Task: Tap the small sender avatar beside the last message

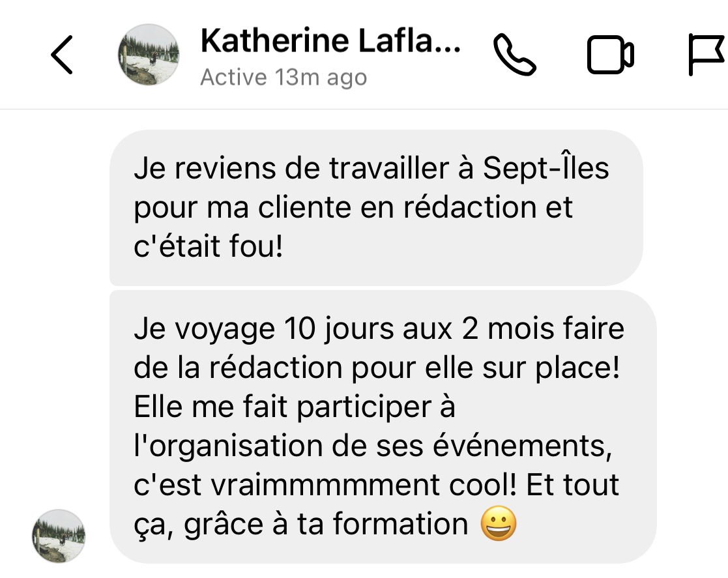Action: pos(59,536)
